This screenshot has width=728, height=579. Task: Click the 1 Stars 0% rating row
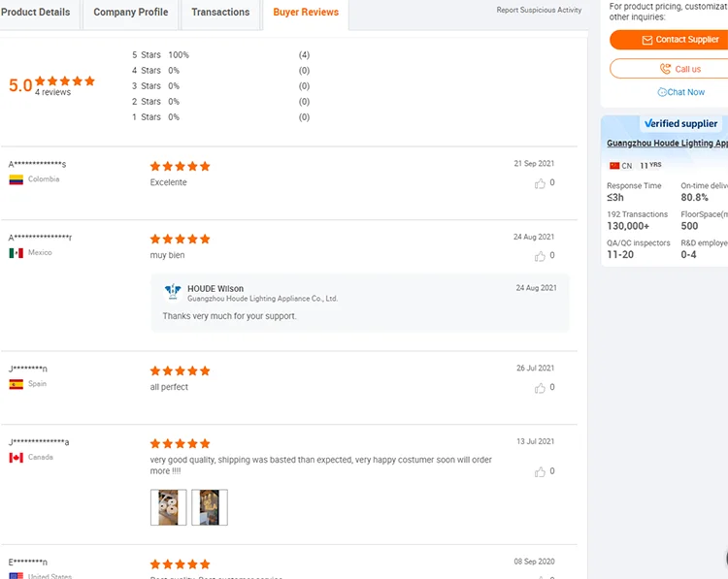pos(220,117)
